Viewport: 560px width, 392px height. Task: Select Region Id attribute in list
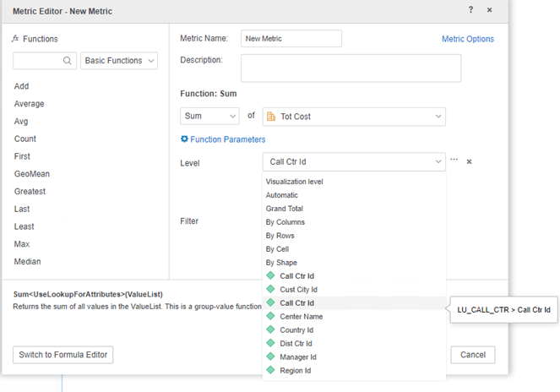(x=296, y=371)
